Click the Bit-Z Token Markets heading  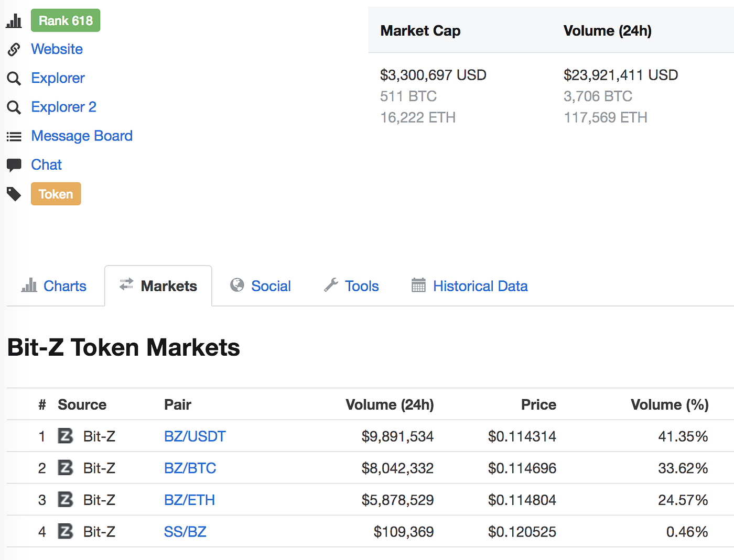click(124, 347)
